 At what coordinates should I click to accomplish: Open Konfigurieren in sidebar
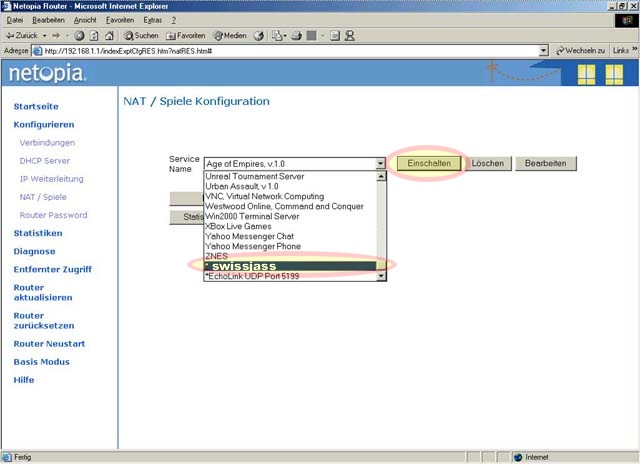click(x=44, y=124)
